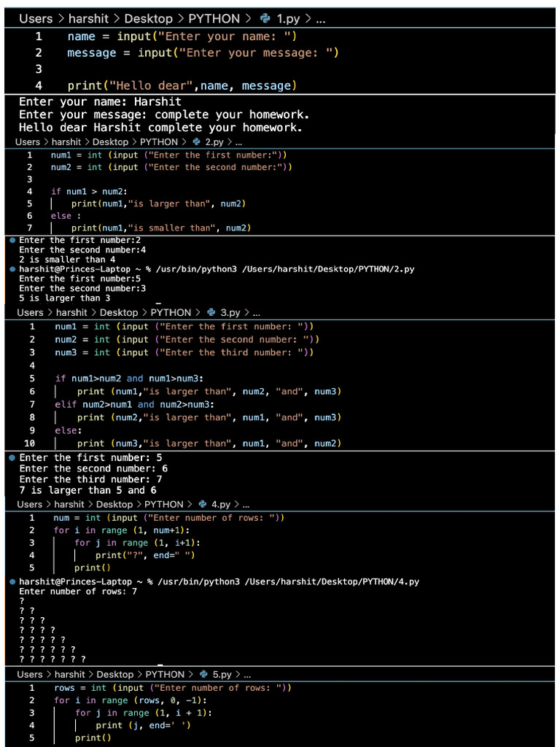Expand the '...' breadcrumb after 2.py

click(238, 142)
